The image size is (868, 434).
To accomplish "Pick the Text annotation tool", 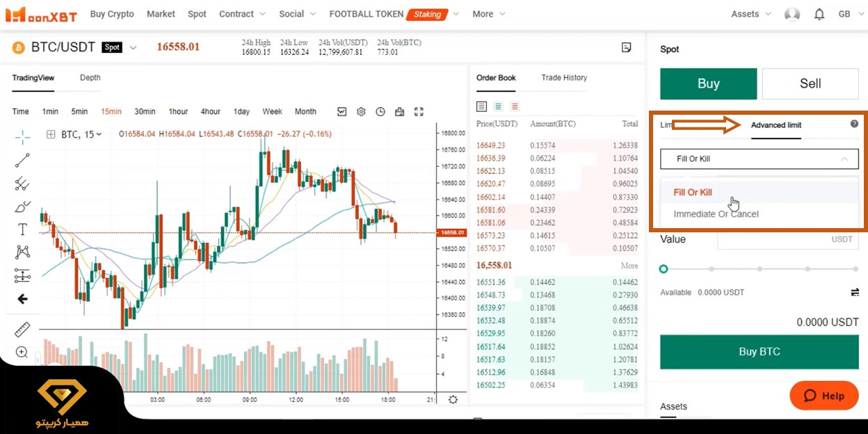I will tap(22, 230).
